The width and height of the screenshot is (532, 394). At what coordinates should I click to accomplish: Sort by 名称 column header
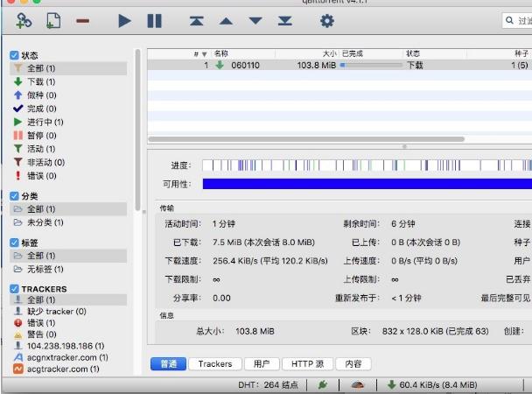click(x=243, y=53)
